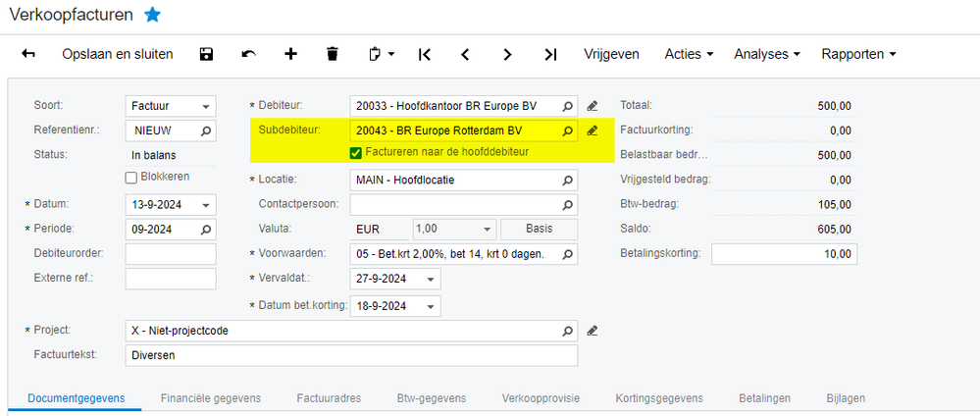
Task: Mark Verkoopfacturen as favorite with star
Action: click(x=152, y=15)
